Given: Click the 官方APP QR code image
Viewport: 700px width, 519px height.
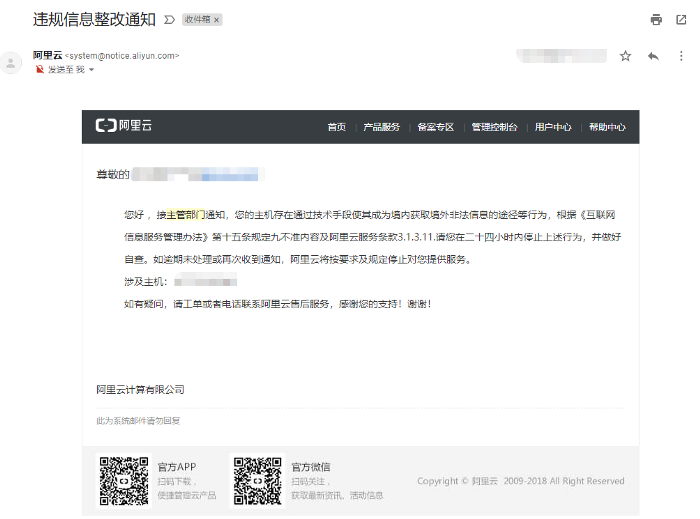Looking at the screenshot, I should click(122, 480).
